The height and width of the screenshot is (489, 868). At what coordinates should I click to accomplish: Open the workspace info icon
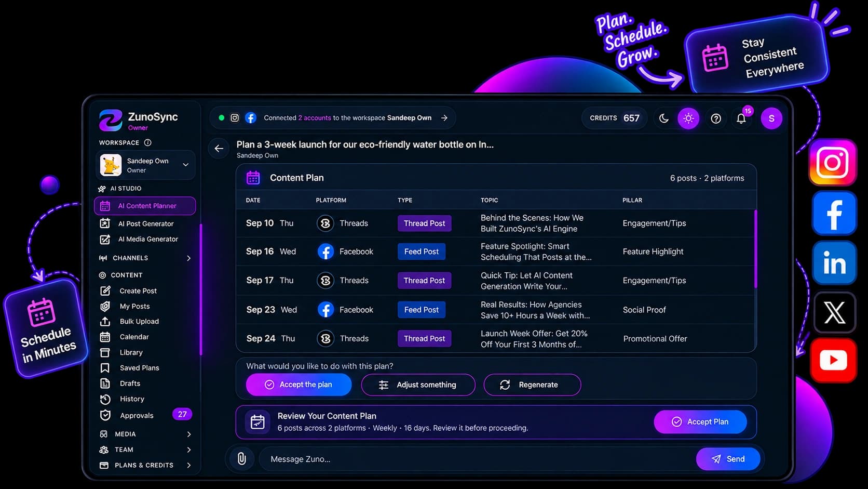click(x=148, y=142)
